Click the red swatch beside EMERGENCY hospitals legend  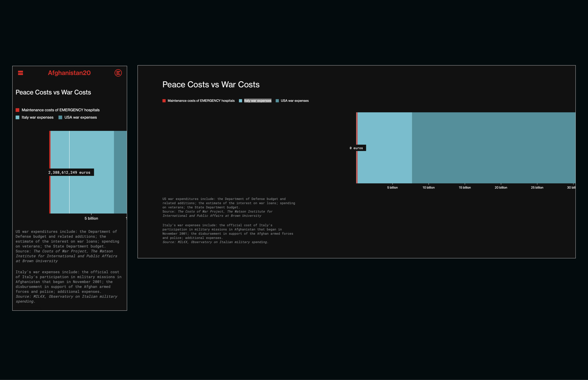[18, 110]
